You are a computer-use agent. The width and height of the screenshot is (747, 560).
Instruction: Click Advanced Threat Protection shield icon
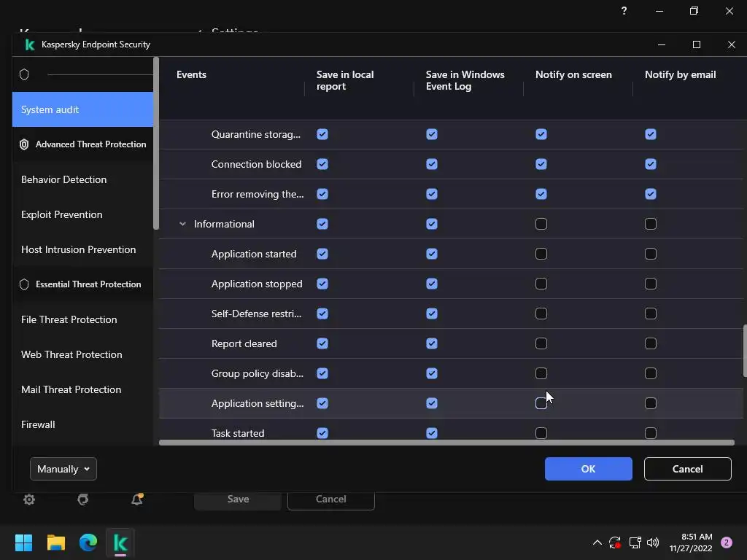(24, 144)
